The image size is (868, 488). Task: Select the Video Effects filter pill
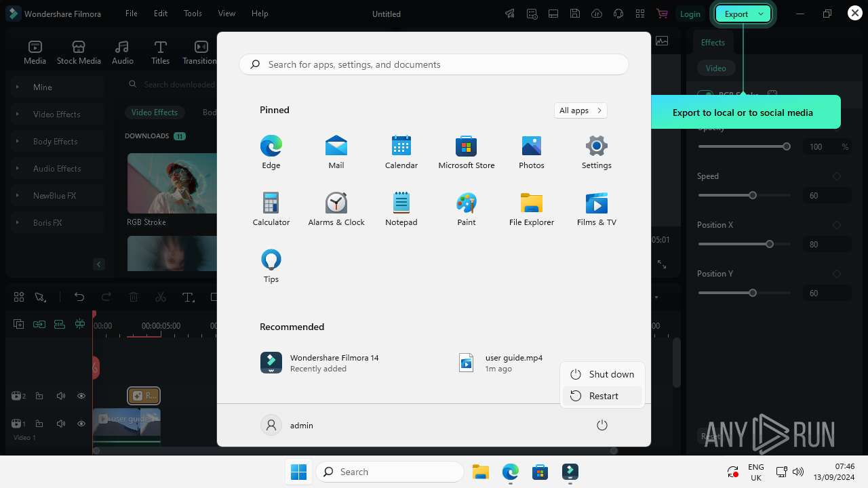tap(155, 113)
